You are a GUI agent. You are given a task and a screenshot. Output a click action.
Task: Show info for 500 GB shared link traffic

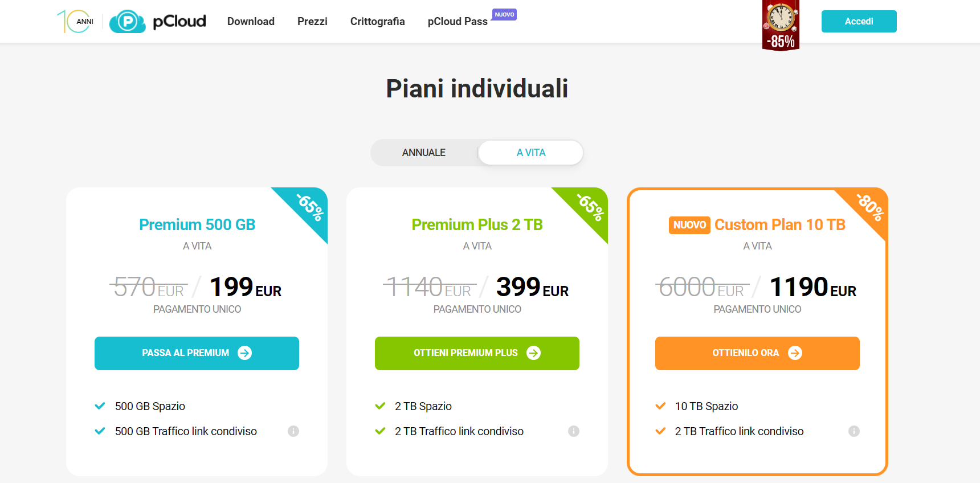click(x=293, y=431)
